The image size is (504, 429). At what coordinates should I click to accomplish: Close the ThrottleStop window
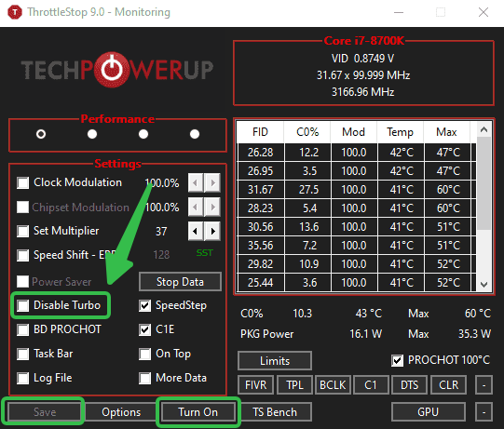tap(484, 12)
